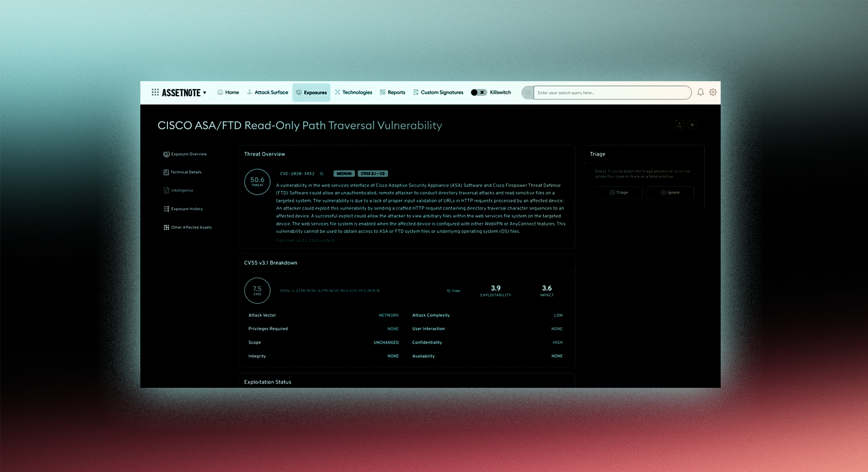The image size is (868, 472).
Task: Click the Attack Complexity LOW value
Action: point(558,315)
